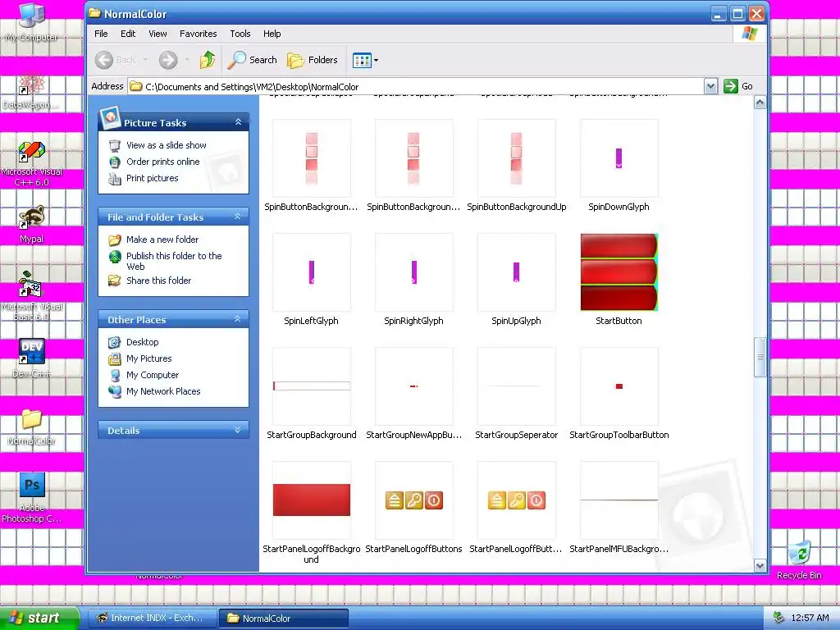The height and width of the screenshot is (630, 840).
Task: Click the Go button
Action: point(738,86)
